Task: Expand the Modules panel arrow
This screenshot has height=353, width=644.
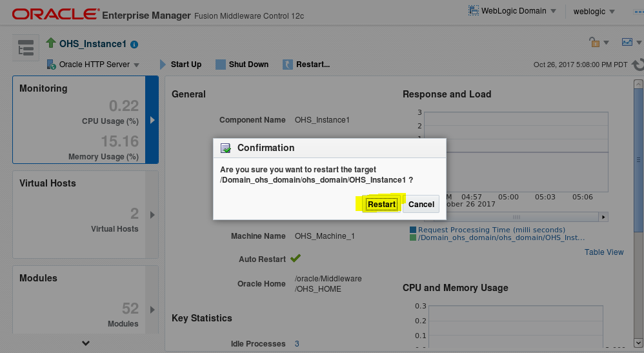Action: [x=152, y=310]
